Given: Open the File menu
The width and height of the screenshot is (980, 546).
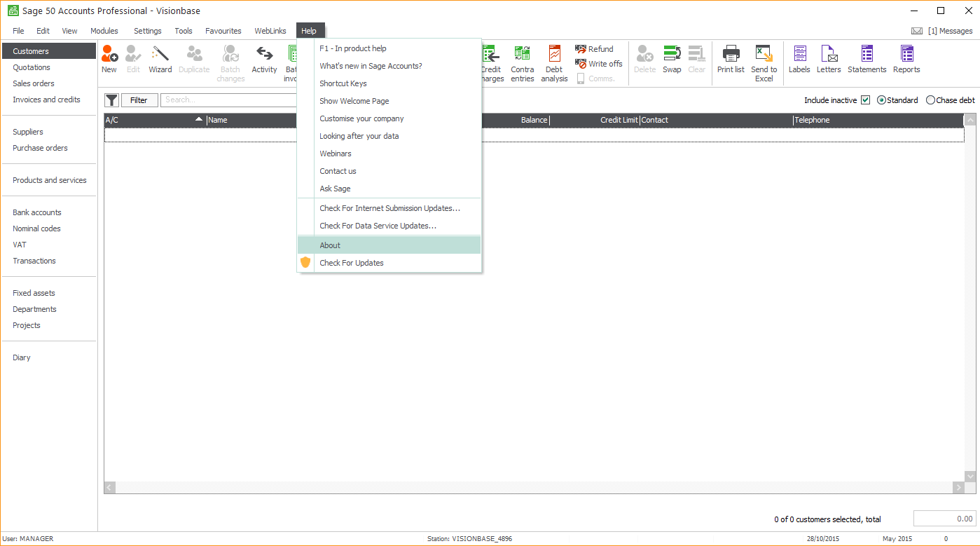Looking at the screenshot, I should point(18,31).
